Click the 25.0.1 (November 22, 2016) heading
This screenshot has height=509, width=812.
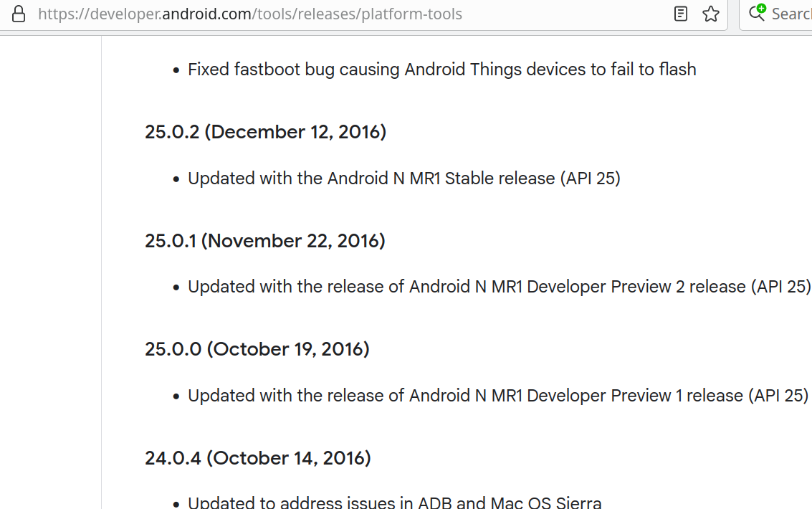264,241
